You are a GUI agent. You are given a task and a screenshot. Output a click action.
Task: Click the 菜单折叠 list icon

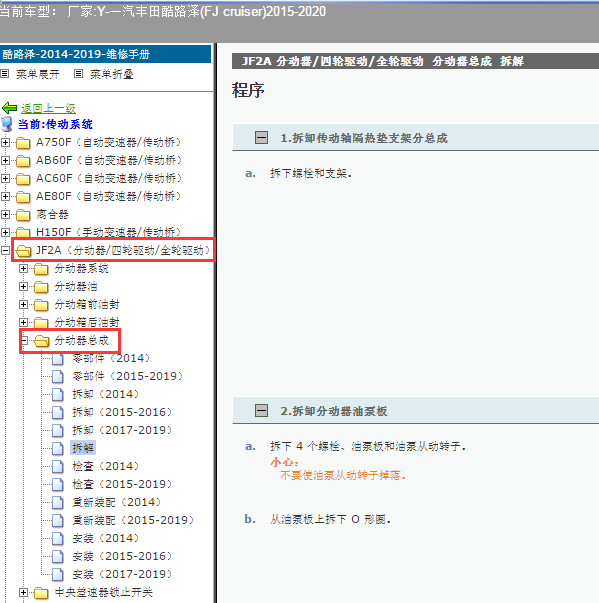click(x=78, y=73)
